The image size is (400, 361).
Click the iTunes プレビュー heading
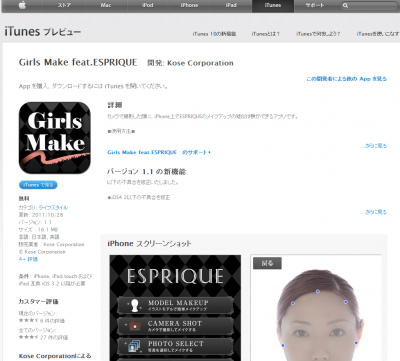(43, 32)
